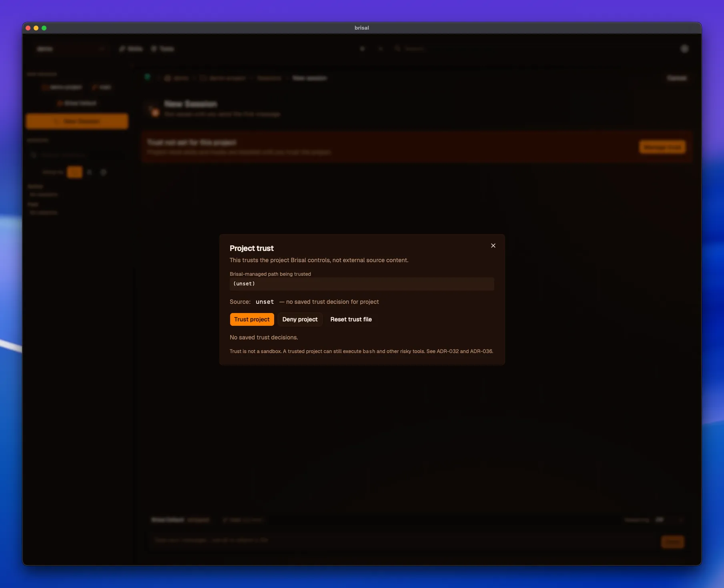Image resolution: width=724 pixels, height=588 pixels.
Task: Click the 'No saved trust decisions.' text
Action: point(264,337)
